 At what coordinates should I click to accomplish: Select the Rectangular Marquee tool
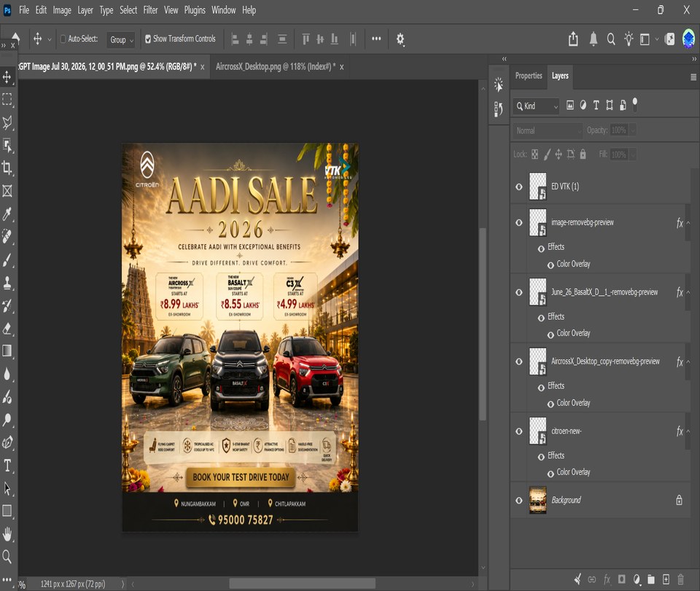(7, 99)
